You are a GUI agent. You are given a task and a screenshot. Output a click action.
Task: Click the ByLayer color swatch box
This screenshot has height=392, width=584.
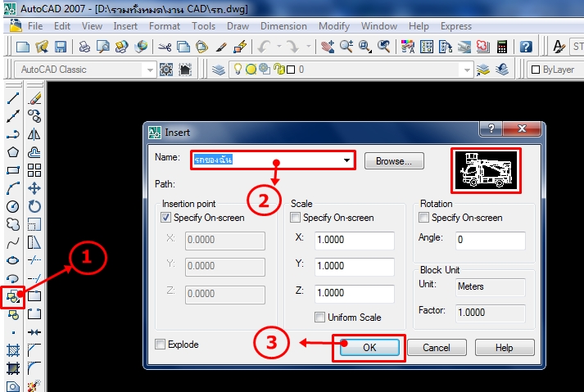(536, 70)
